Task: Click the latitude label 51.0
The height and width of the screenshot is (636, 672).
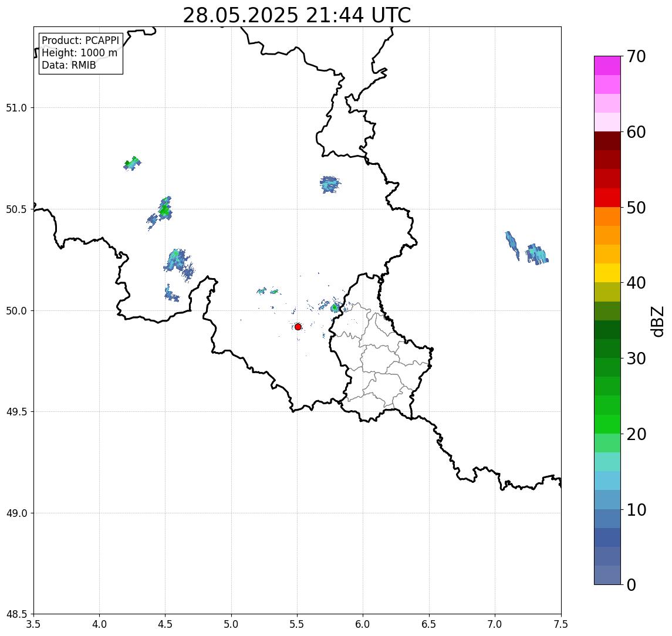Action: (x=16, y=108)
